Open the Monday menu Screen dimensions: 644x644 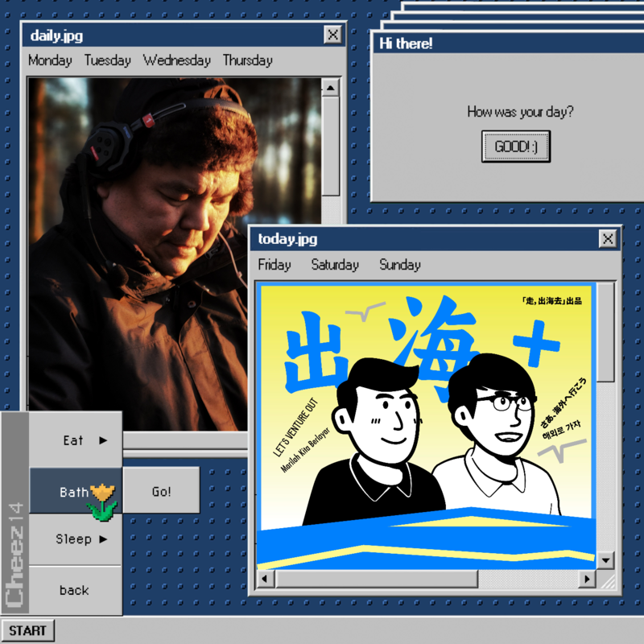point(50,60)
